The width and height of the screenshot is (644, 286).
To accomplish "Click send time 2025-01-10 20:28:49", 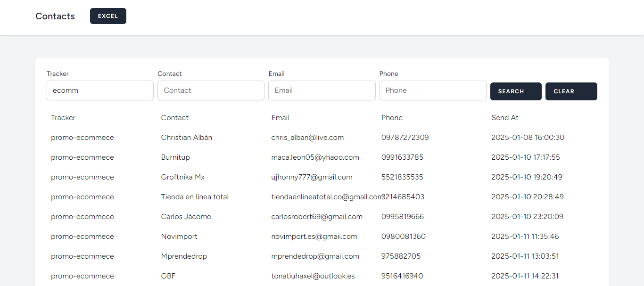I will (x=528, y=197).
